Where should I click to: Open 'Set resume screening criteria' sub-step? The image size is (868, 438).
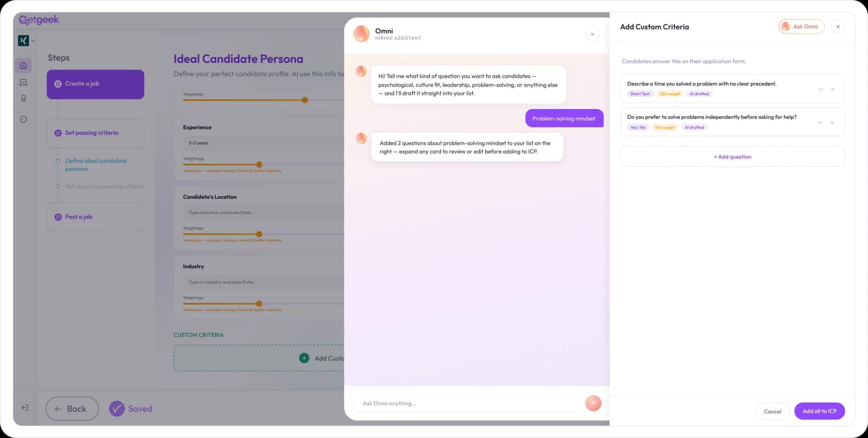click(105, 186)
